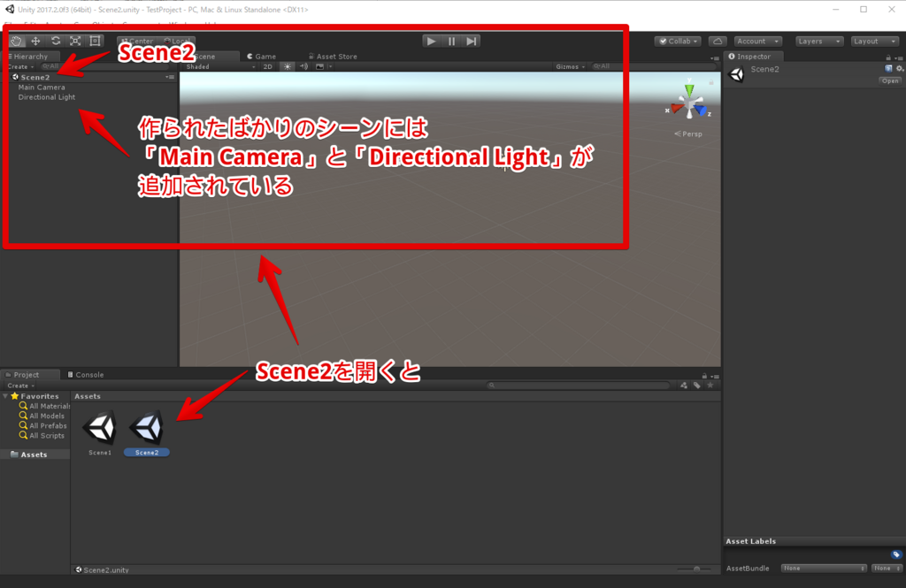The image size is (906, 588).
Task: Select the Scene1 asset
Action: pos(100,432)
